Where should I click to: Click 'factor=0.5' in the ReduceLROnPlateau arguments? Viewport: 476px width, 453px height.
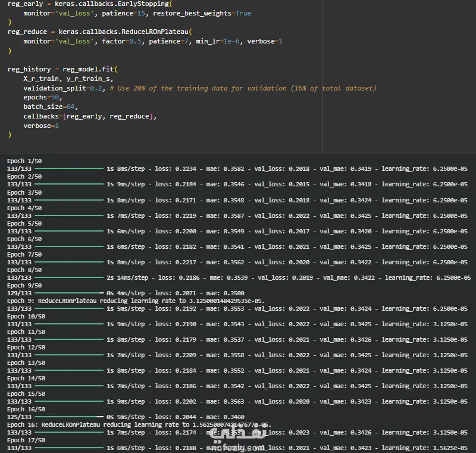[x=122, y=41]
